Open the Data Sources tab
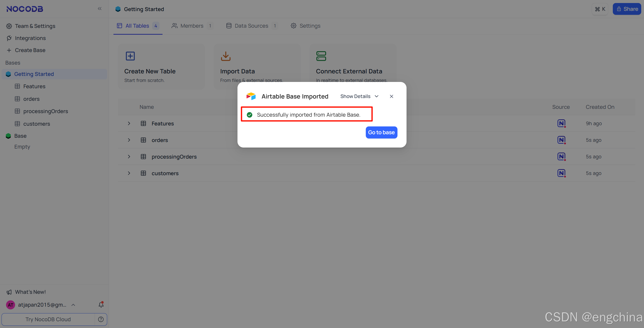 pos(251,26)
